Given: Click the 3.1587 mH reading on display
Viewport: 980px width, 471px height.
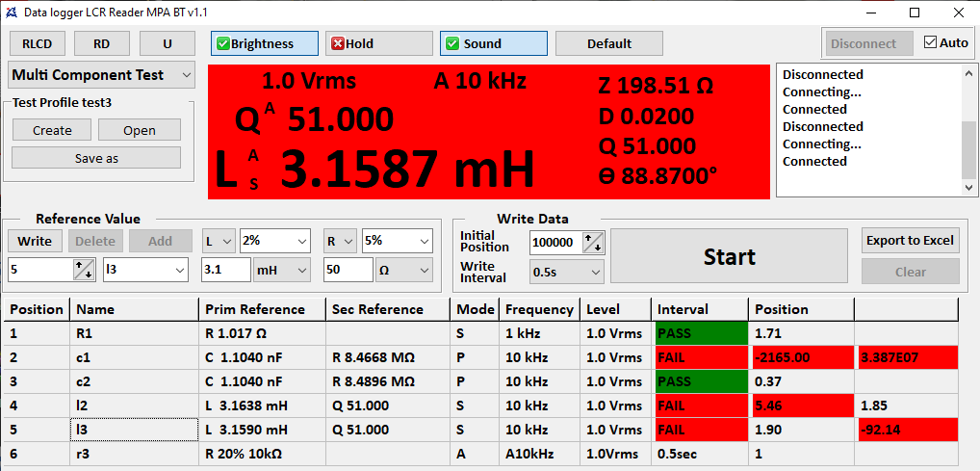Looking at the screenshot, I should pyautogui.click(x=407, y=169).
